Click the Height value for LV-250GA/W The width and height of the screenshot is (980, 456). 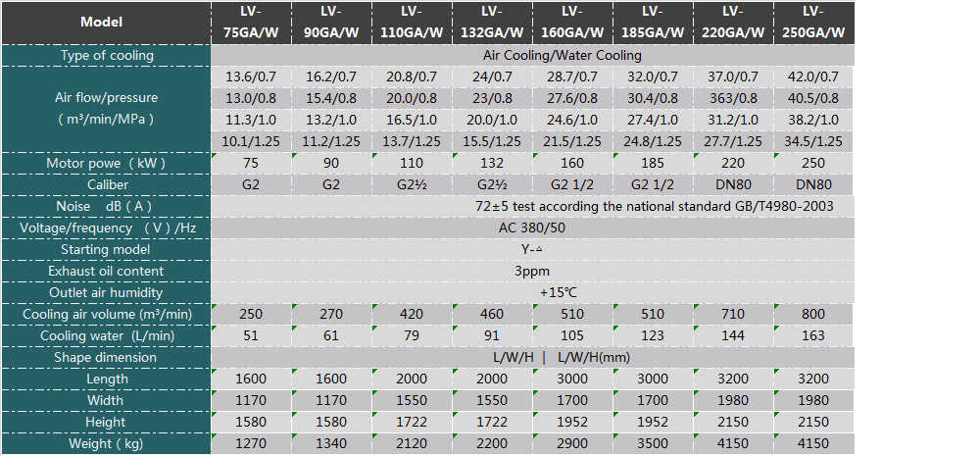[x=813, y=423]
